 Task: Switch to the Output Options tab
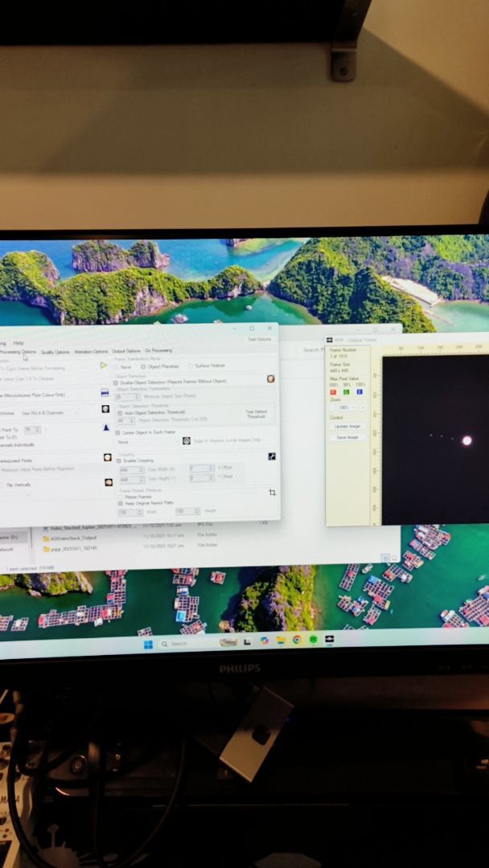click(x=126, y=351)
